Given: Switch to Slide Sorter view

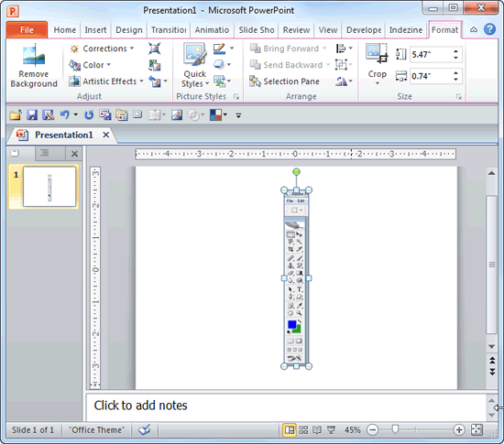Looking at the screenshot, I should (303, 429).
